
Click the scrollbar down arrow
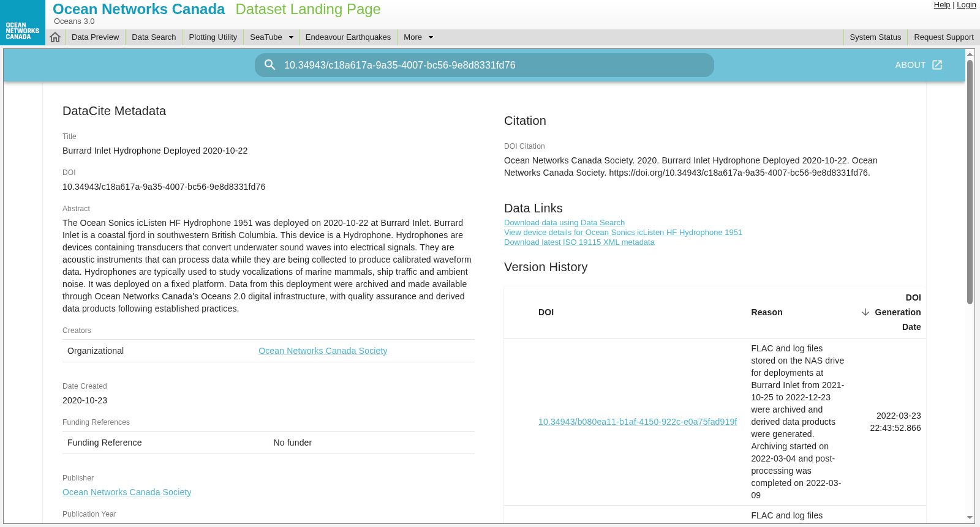coord(970,518)
